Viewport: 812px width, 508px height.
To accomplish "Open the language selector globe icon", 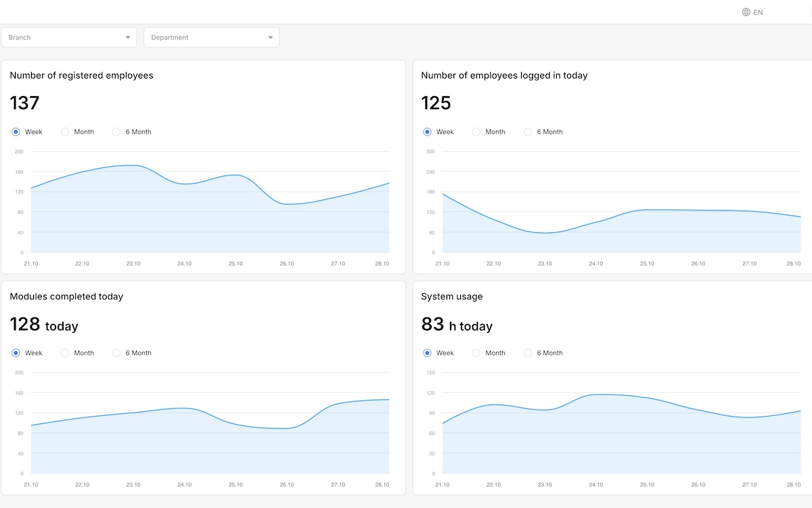I will click(745, 12).
